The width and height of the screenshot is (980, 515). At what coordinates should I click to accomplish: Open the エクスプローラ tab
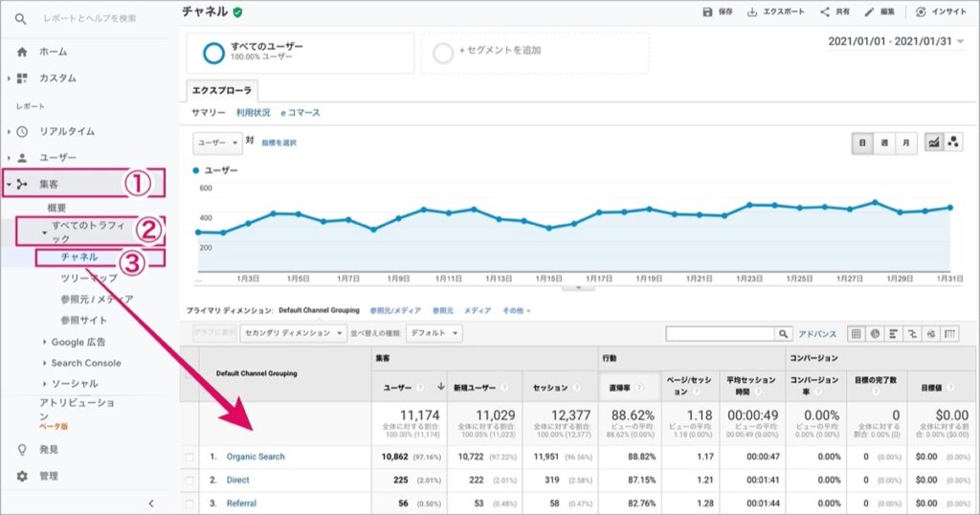coord(222,91)
